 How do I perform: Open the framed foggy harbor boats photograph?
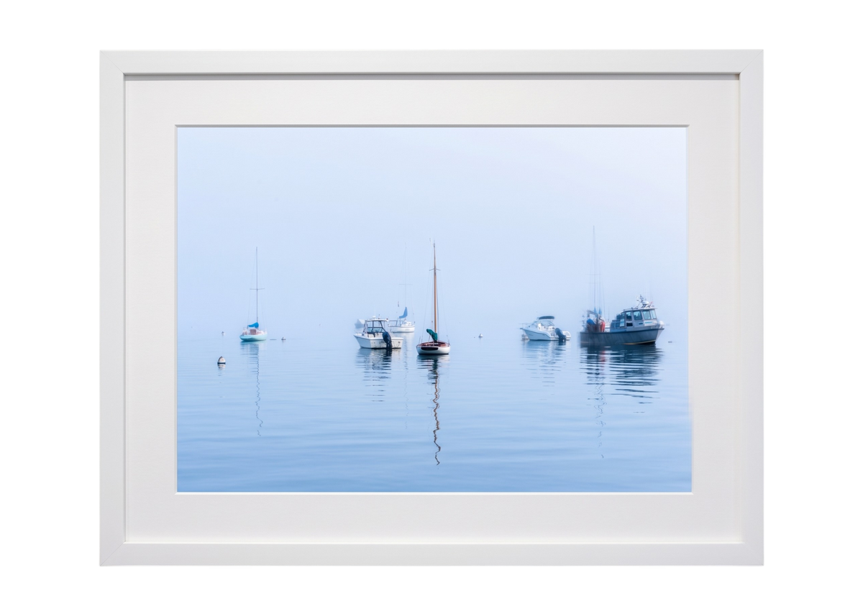click(x=431, y=308)
